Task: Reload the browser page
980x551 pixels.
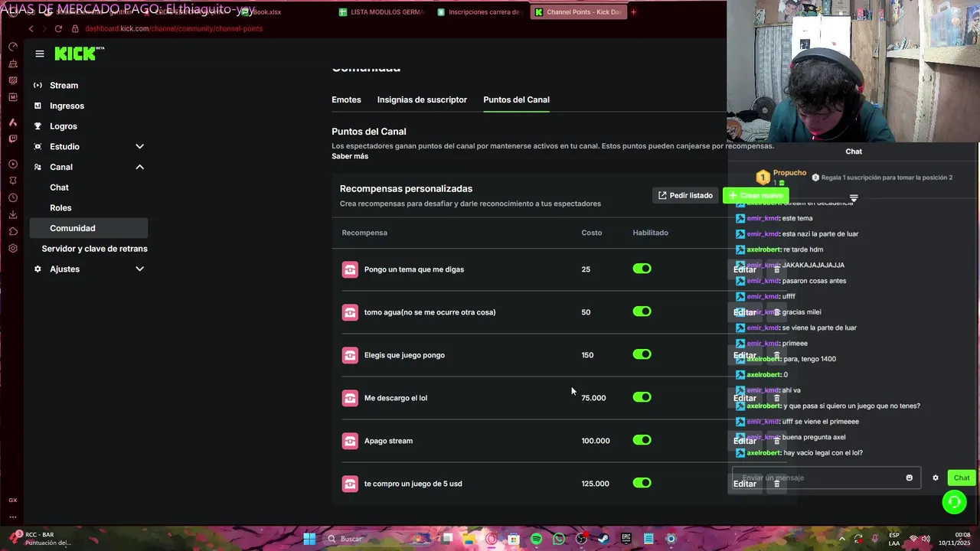Action: pyautogui.click(x=58, y=28)
